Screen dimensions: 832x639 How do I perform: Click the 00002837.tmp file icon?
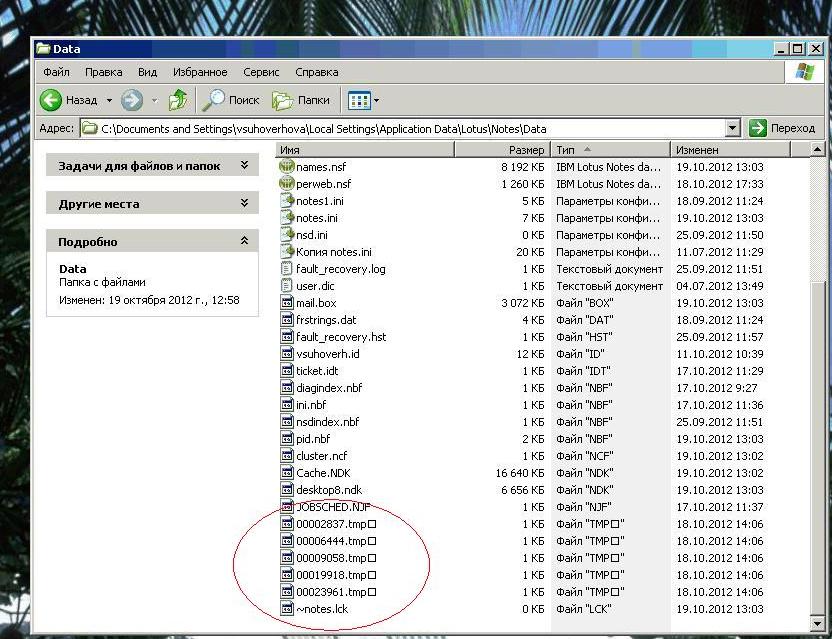pos(287,524)
